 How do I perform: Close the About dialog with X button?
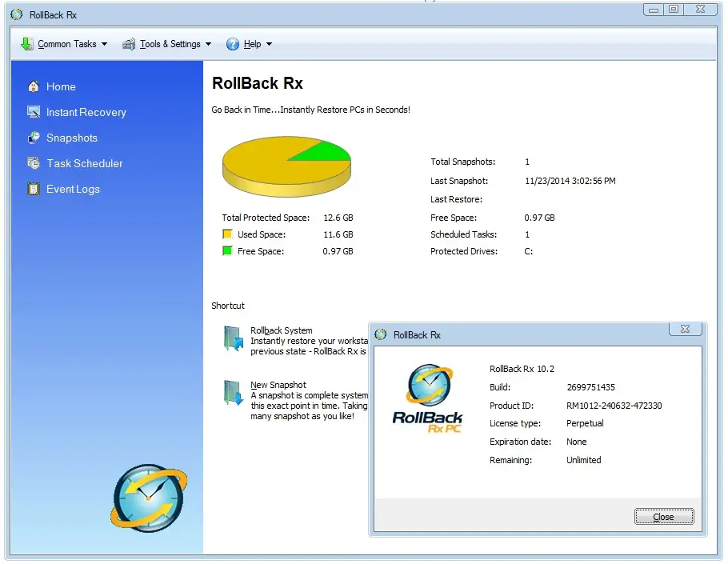coord(685,329)
